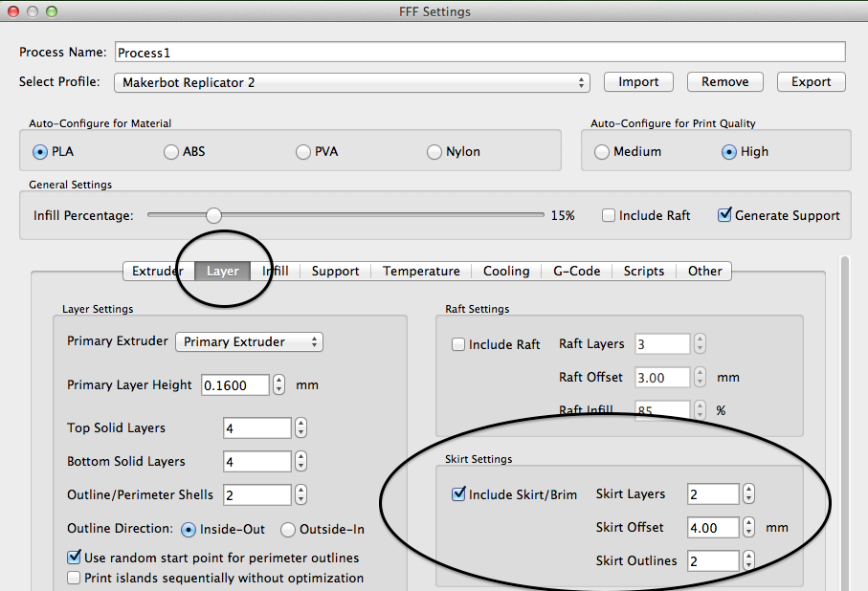The width and height of the screenshot is (868, 591).
Task: Switch to the Layer tab
Action: [223, 272]
